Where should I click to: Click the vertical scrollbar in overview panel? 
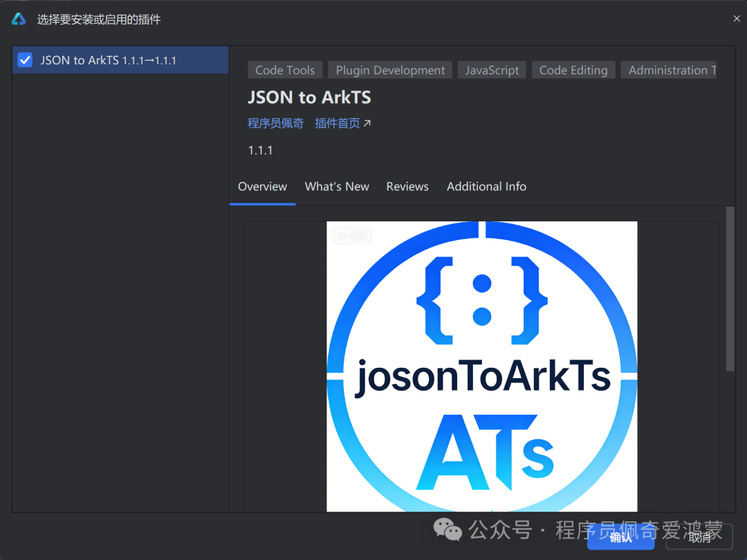(730, 288)
